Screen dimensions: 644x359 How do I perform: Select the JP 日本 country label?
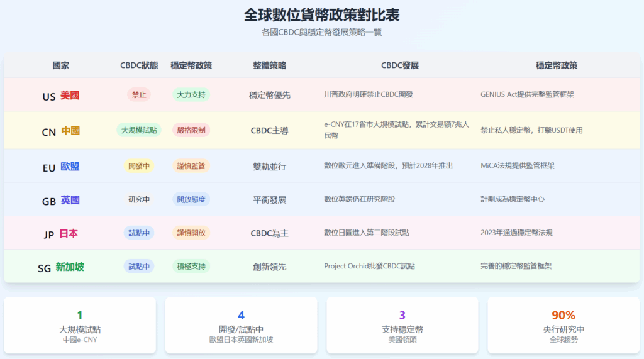[61, 234]
